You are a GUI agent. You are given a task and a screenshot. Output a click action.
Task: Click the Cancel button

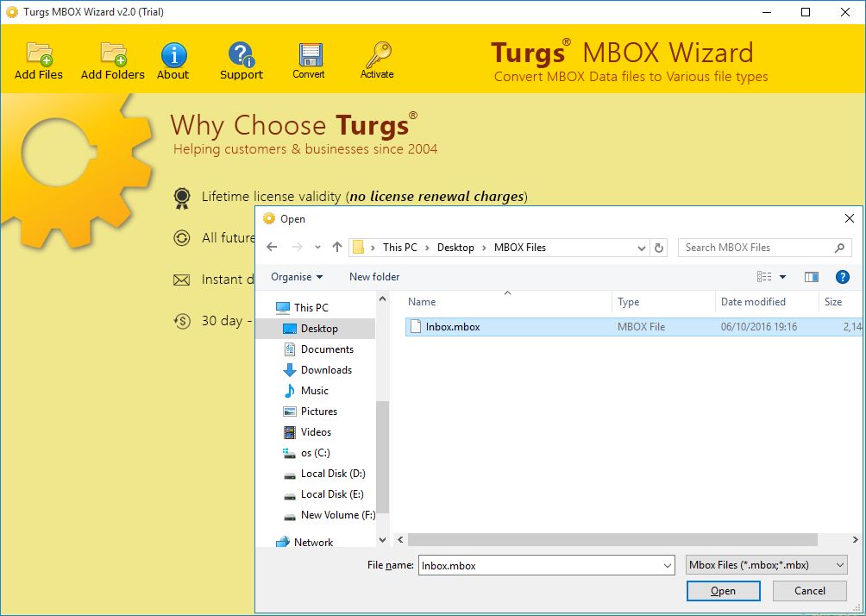[x=810, y=591]
